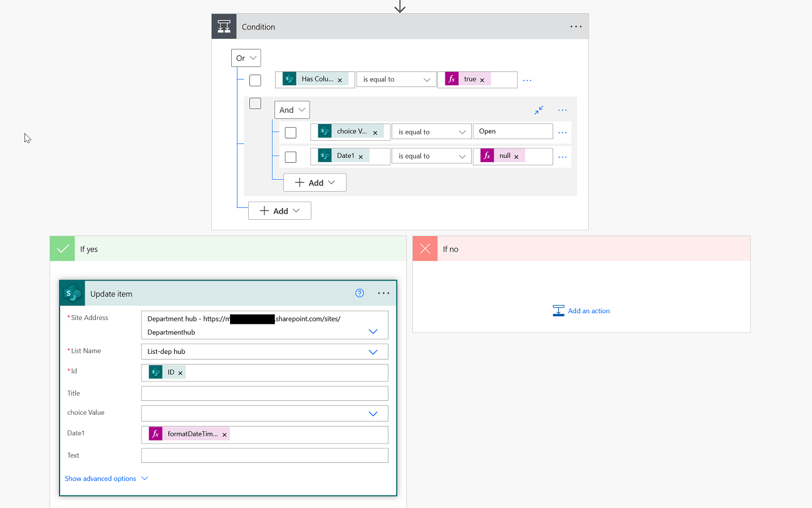Open operator dropdown in choice Value row
Viewport: 812px width, 508px height.
click(431, 132)
